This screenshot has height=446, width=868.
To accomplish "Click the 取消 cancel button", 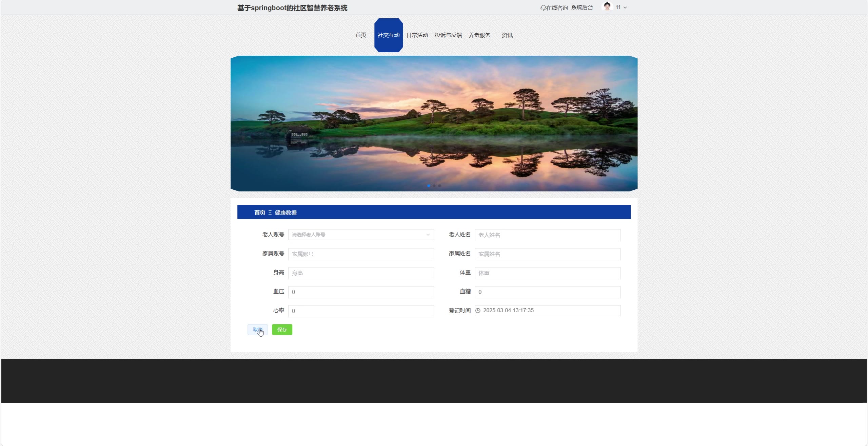I will [257, 330].
